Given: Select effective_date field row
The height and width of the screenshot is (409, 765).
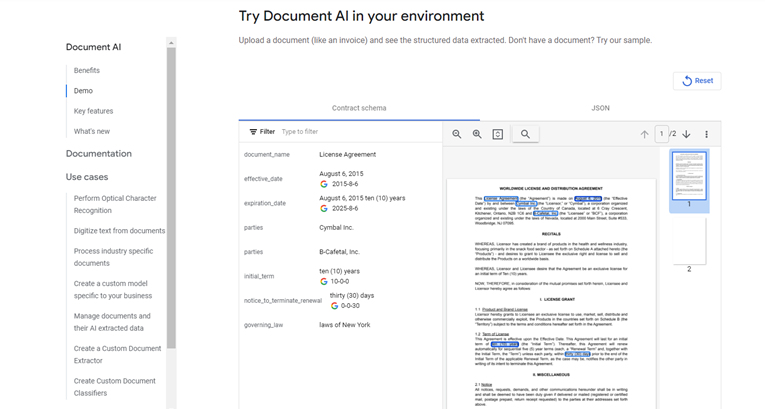Looking at the screenshot, I should [x=341, y=179].
